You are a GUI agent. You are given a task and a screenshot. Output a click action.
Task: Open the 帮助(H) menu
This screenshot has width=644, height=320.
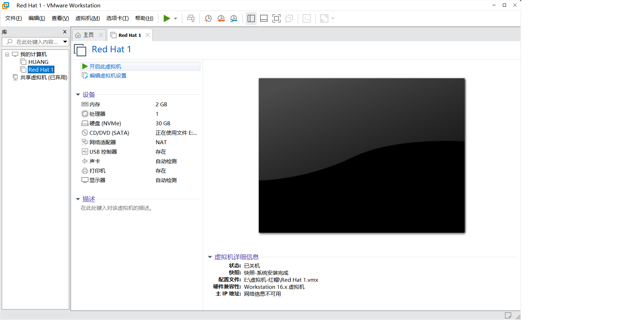144,18
